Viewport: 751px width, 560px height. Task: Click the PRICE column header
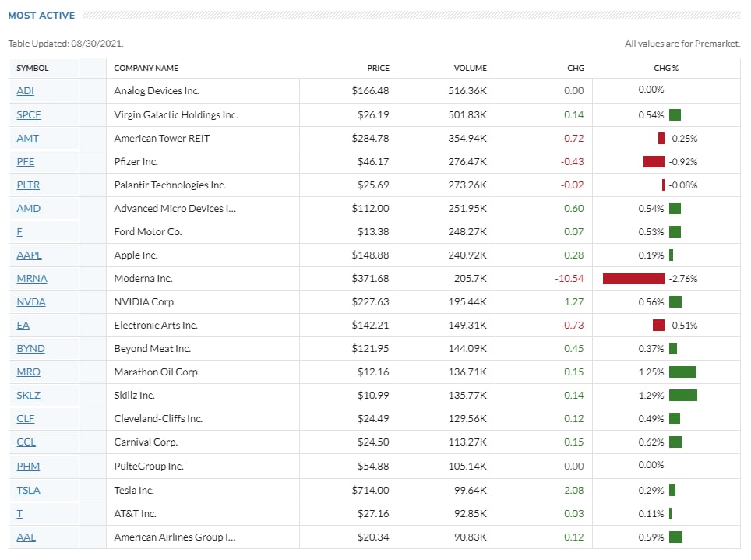pyautogui.click(x=379, y=69)
